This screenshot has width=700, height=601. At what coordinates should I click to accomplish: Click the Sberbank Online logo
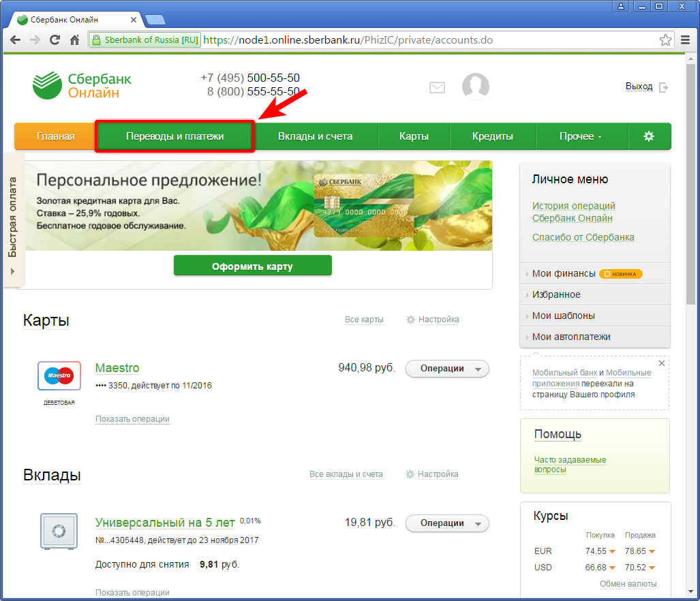click(82, 86)
